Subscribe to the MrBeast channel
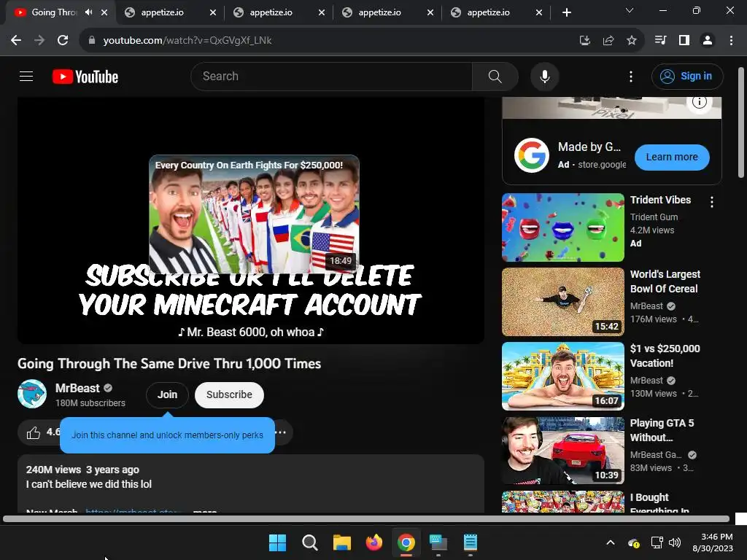The image size is (747, 560). 229,394
